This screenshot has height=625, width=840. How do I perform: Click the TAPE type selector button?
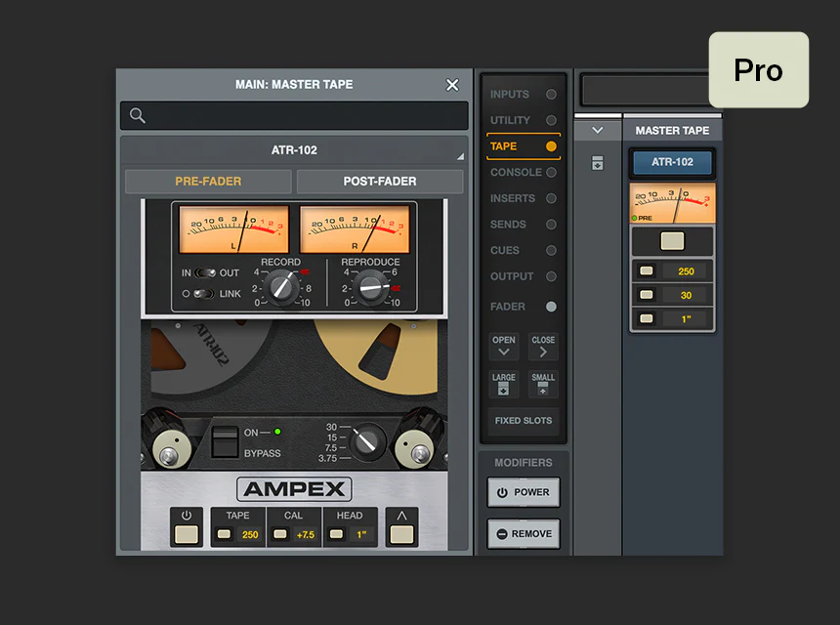click(x=224, y=534)
